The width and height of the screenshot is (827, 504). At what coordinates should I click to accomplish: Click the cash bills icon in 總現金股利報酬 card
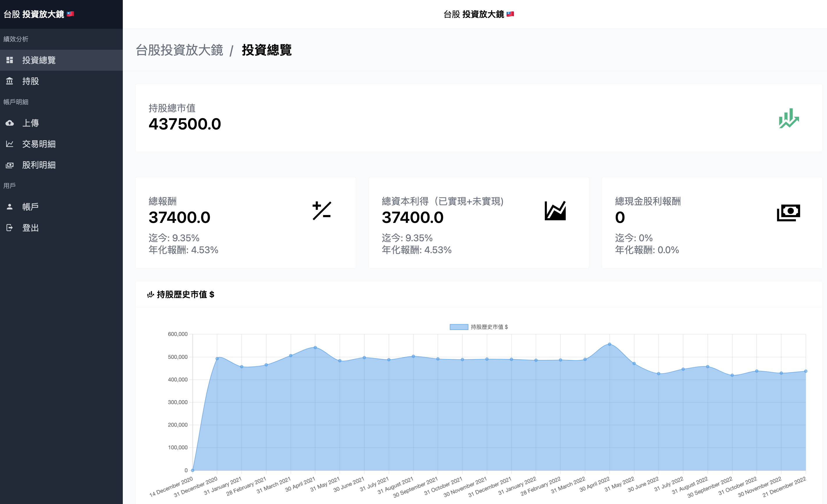(x=788, y=213)
